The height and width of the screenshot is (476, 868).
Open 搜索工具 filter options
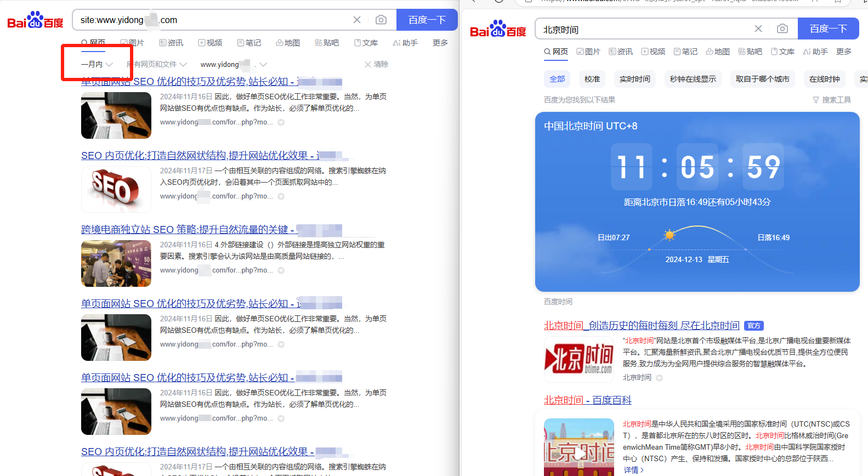(832, 100)
